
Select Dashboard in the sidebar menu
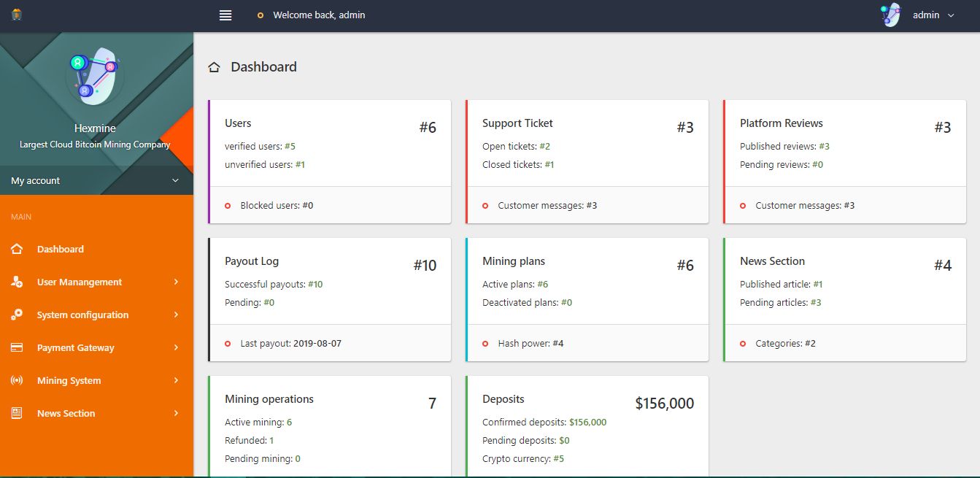click(61, 249)
